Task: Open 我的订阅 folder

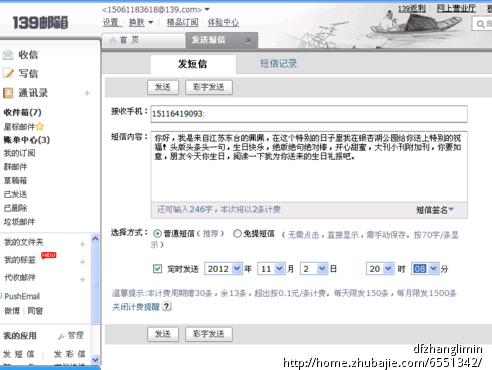Action: coord(19,153)
